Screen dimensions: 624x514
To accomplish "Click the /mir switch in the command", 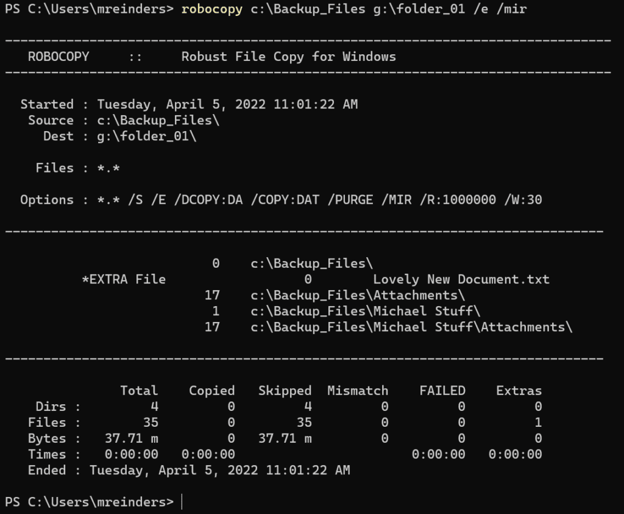I will [x=511, y=9].
